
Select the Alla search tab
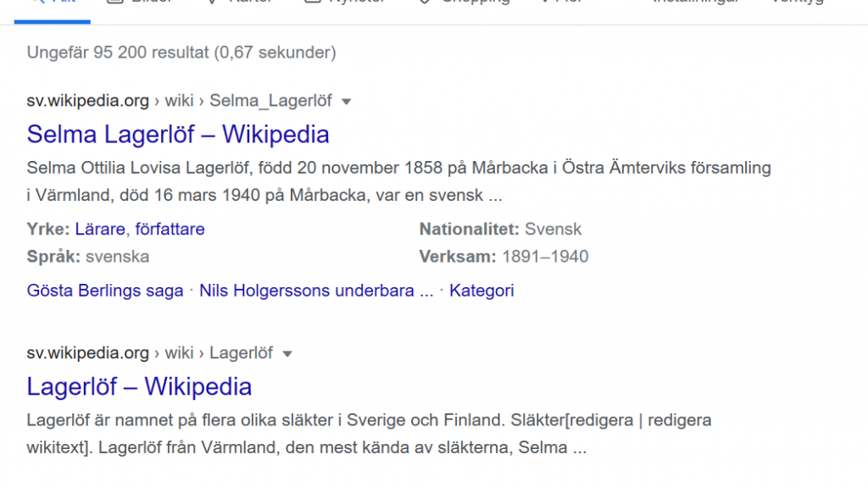click(x=53, y=3)
